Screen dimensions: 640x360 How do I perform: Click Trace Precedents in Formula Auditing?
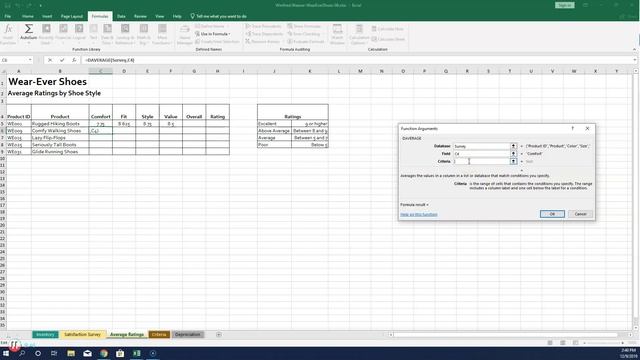pos(264,26)
